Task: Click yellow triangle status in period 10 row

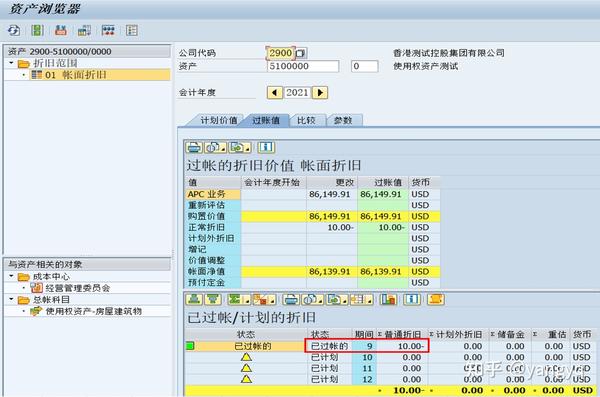Action: (x=246, y=357)
